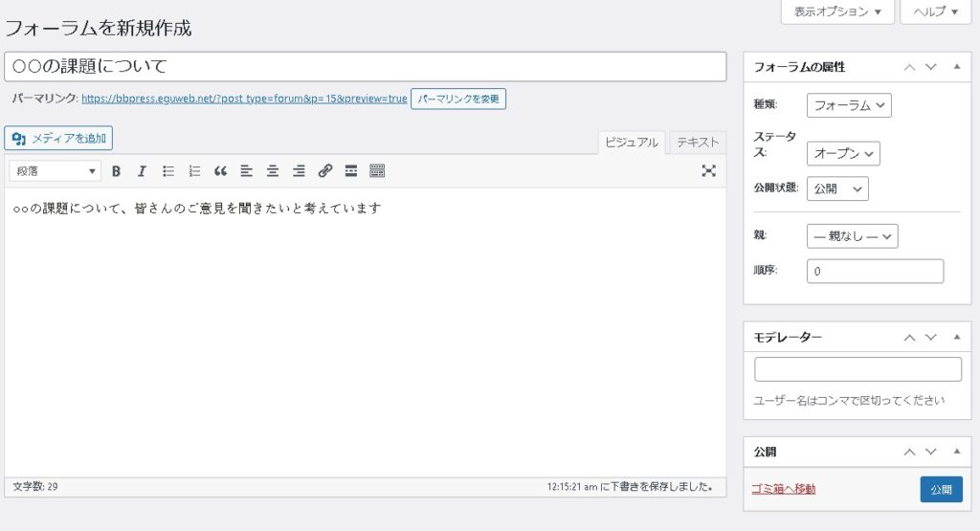Toggle the extended toolbar row
The image size is (980, 531).
coord(377,171)
